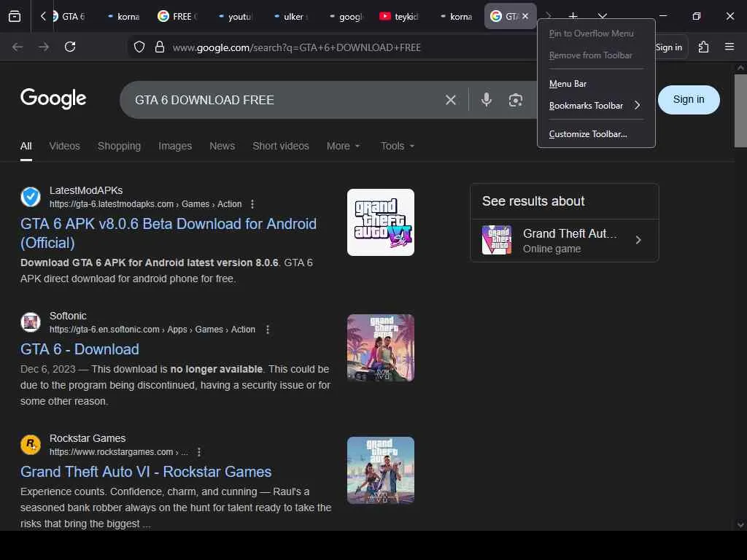Expand the Bookmarks Toolbar submenu

[x=596, y=106]
